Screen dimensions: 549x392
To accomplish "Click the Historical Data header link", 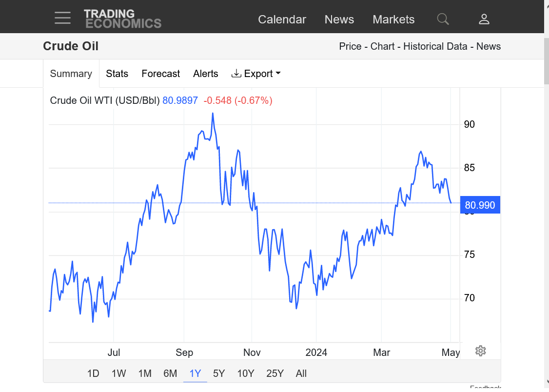I will tap(435, 46).
